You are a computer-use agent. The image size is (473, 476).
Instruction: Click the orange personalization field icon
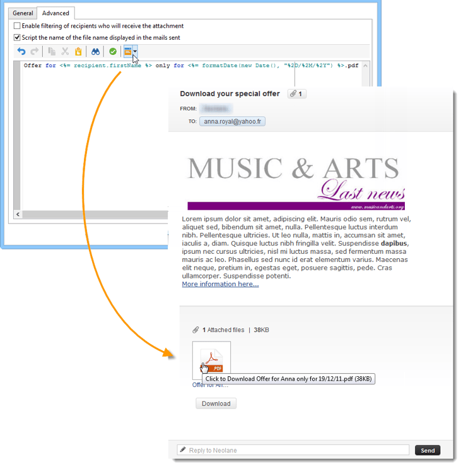[128, 51]
